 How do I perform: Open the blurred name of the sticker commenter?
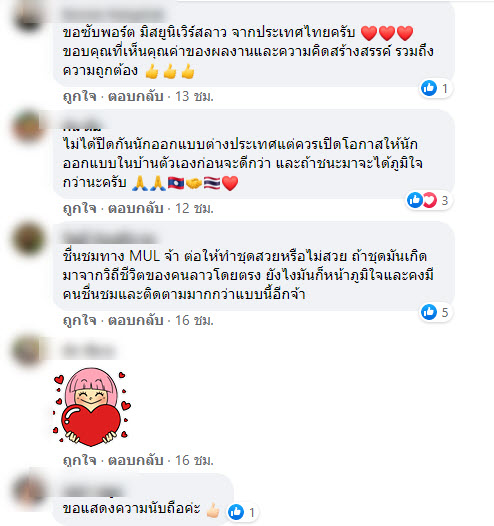(89, 351)
